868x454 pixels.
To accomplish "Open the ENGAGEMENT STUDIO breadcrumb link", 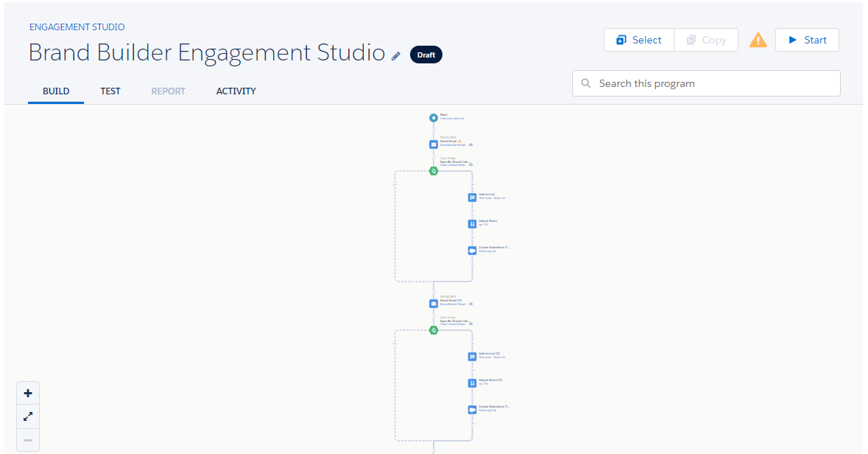I will click(x=77, y=27).
